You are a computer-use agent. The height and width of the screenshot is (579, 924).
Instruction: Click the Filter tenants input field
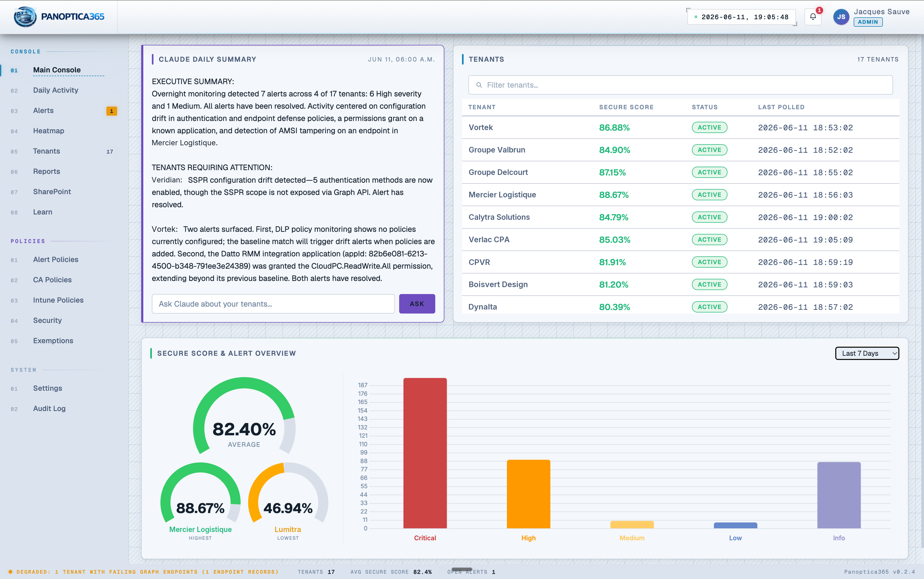(x=681, y=85)
